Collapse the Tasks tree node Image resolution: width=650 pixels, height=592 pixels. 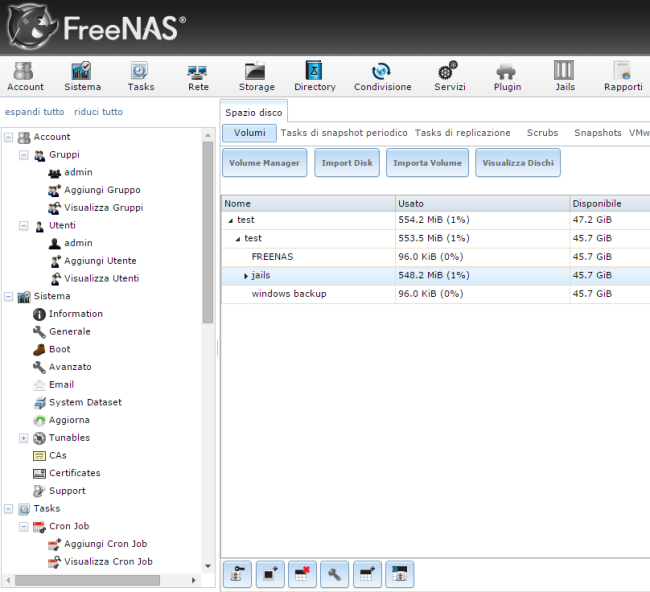[8, 509]
